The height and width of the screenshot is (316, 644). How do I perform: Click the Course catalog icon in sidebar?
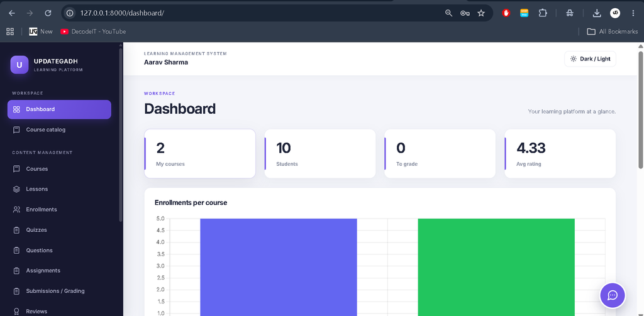coord(16,129)
